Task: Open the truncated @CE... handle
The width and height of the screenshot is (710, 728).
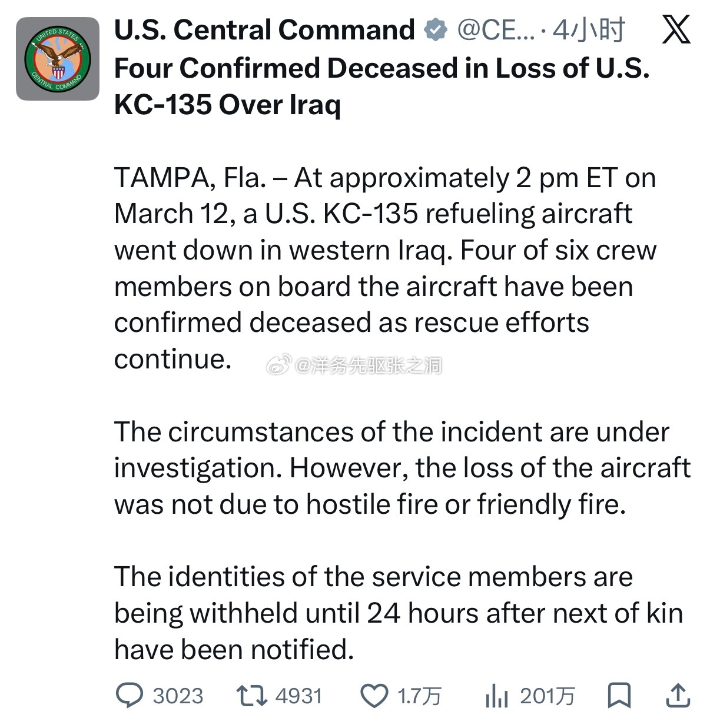Action: 496,30
